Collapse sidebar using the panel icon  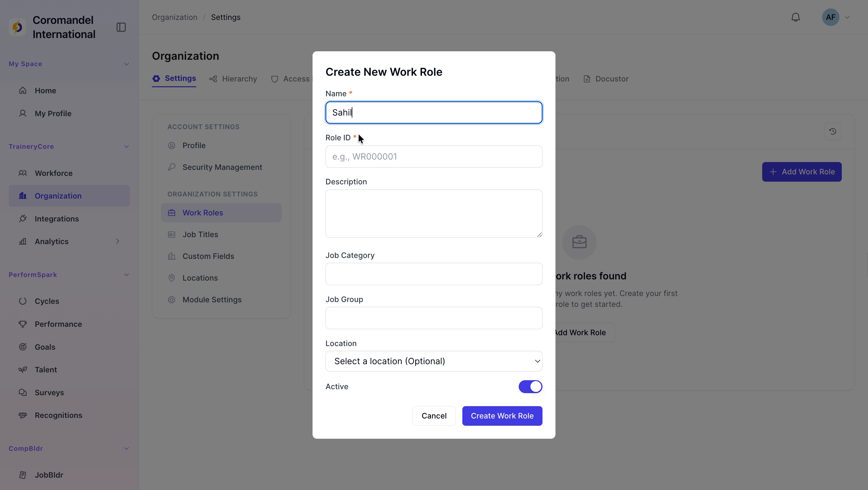click(x=121, y=27)
